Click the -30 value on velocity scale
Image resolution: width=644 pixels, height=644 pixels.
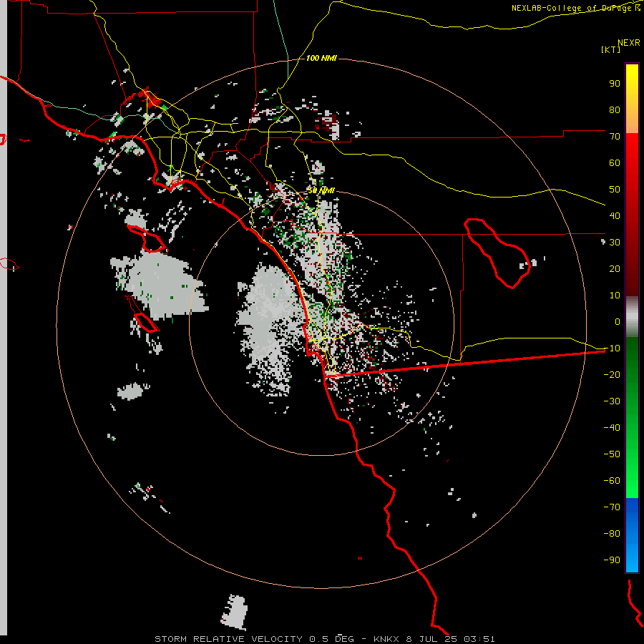tap(612, 401)
